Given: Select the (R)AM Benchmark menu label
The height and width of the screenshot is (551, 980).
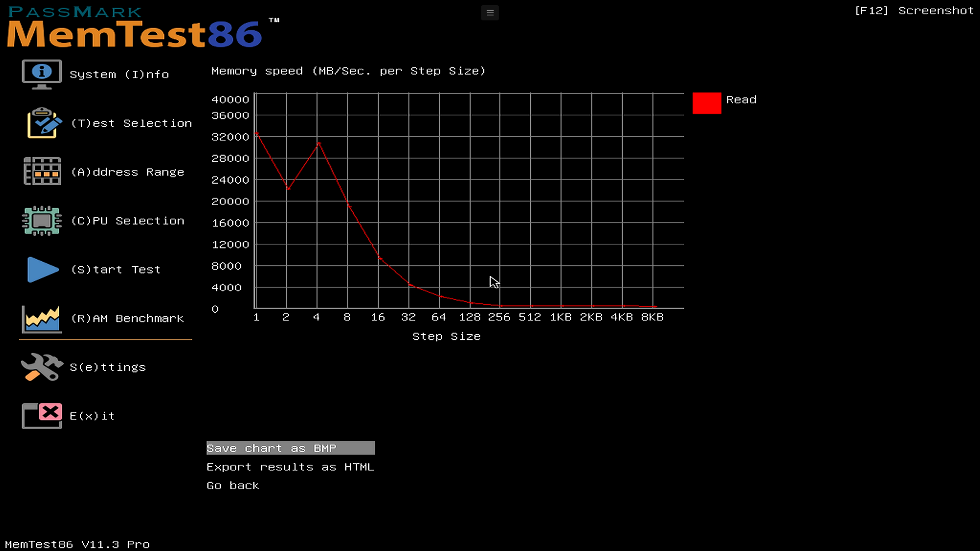Looking at the screenshot, I should click(127, 318).
